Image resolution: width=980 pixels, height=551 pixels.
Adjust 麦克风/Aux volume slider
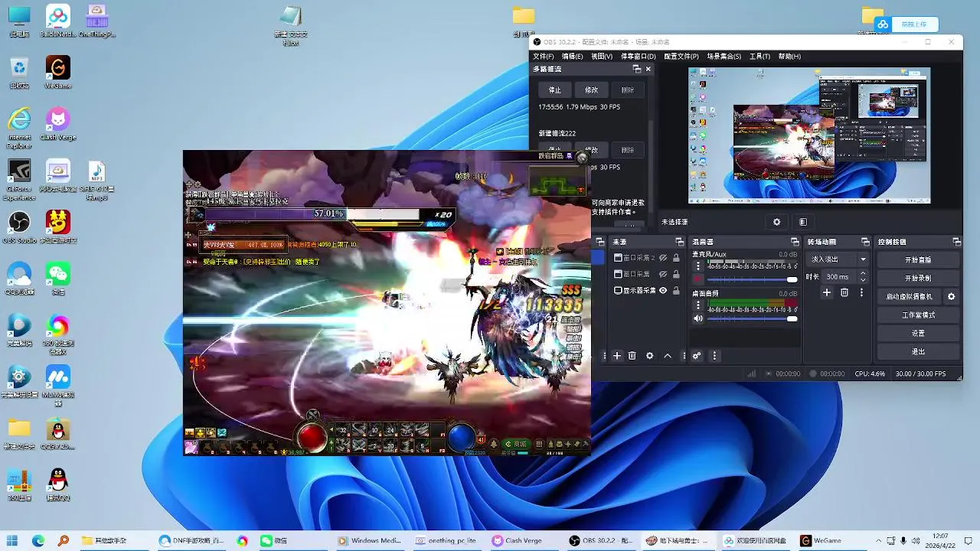click(753, 279)
